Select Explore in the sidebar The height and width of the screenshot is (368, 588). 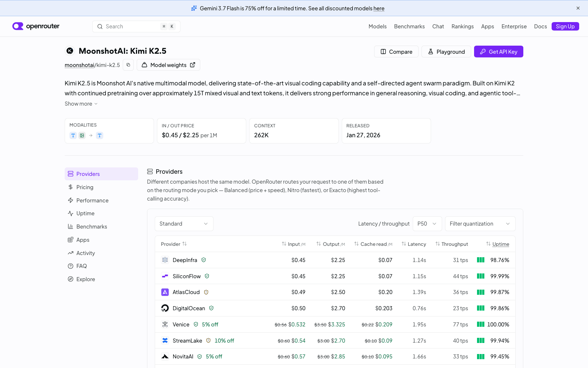101,279
